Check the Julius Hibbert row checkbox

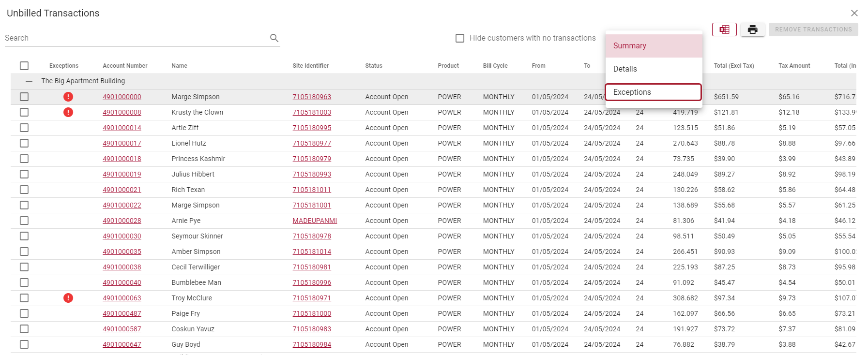24,174
